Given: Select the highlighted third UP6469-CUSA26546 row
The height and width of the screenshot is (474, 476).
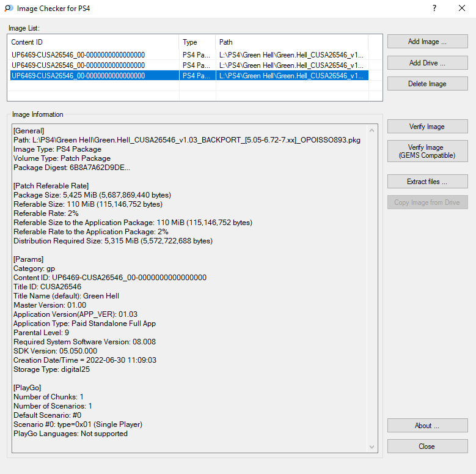Looking at the screenshot, I should click(x=189, y=76).
